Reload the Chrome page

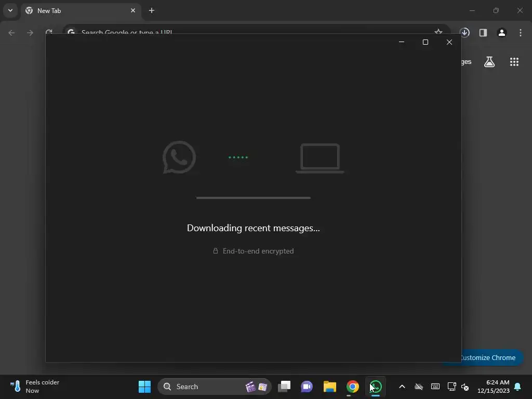(x=49, y=32)
